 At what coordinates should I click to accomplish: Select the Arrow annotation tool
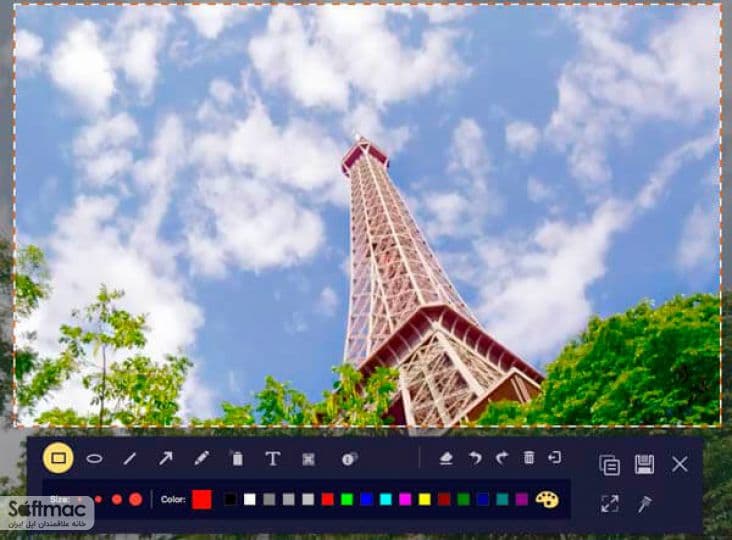click(165, 458)
